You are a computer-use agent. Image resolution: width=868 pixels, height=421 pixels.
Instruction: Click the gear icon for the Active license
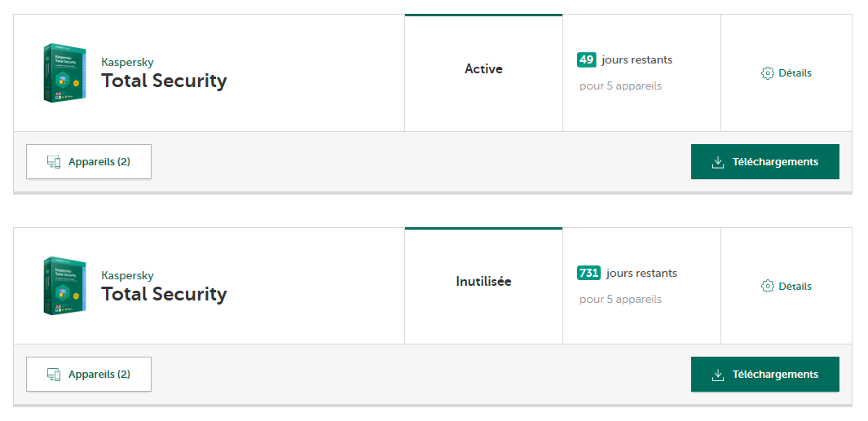coord(767,73)
